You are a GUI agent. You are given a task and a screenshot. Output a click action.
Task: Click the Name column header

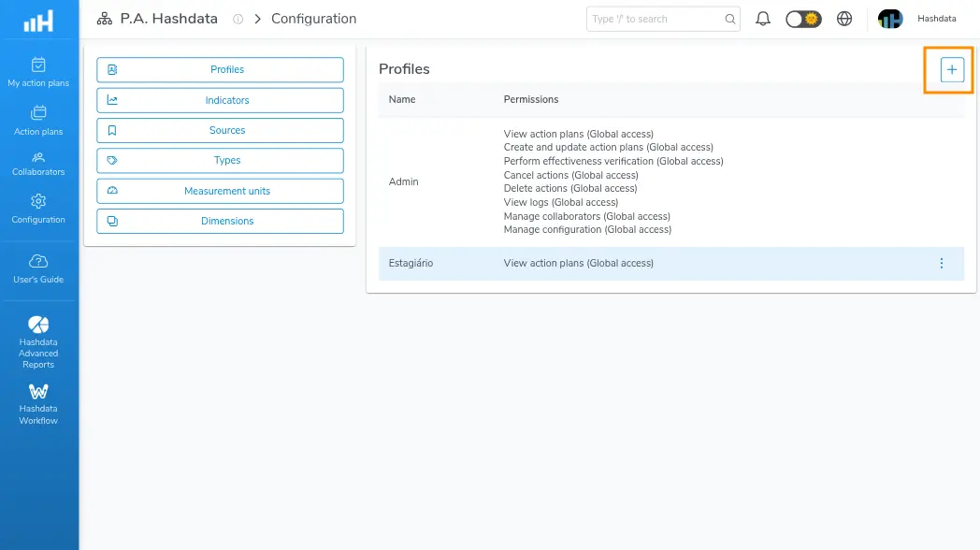402,99
